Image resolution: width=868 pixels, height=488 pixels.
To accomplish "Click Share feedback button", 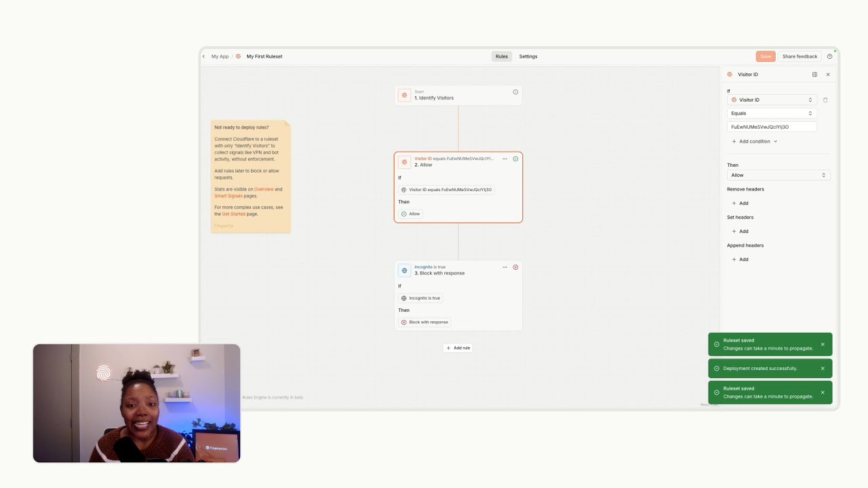I will 800,56.
